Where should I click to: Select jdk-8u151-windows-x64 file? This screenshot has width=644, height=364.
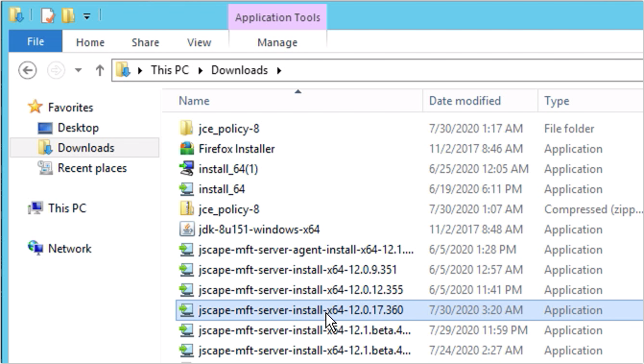pos(259,230)
